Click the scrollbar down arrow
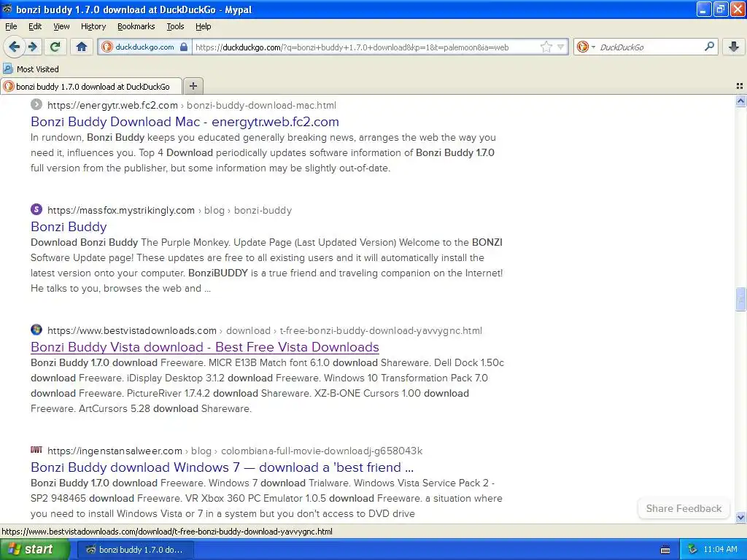 pos(740,517)
